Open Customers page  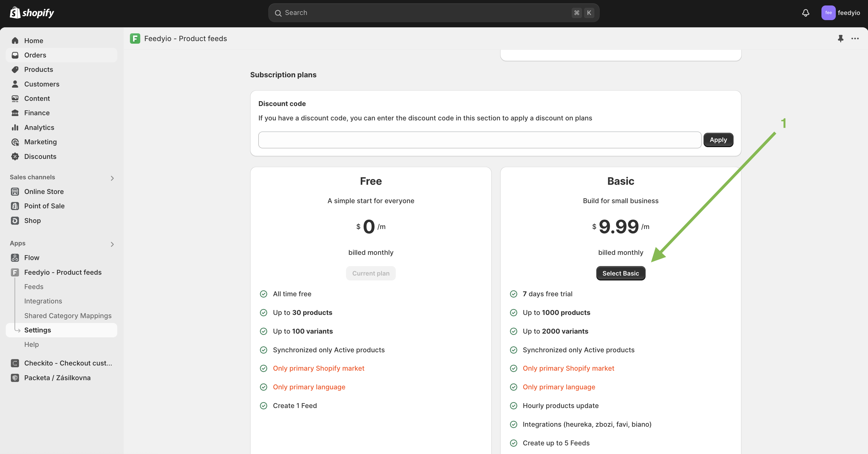[61, 84]
